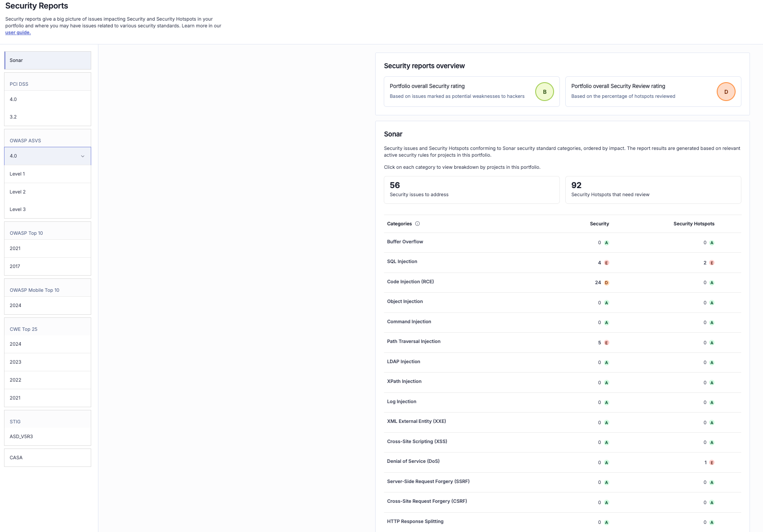Image resolution: width=763 pixels, height=532 pixels.
Task: Open the user guide link
Action: [18, 32]
